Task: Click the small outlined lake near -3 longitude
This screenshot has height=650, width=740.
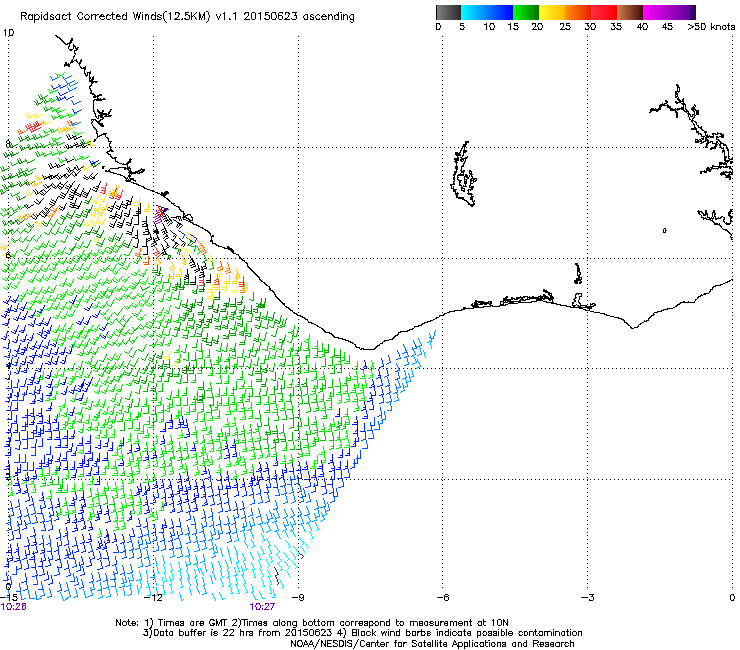Action: click(x=578, y=274)
